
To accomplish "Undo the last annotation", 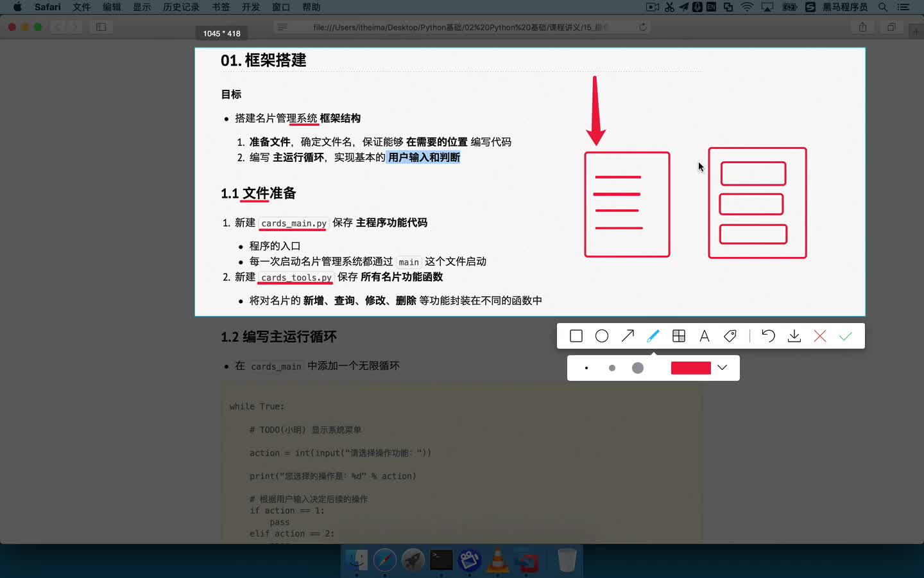I will pos(768,335).
